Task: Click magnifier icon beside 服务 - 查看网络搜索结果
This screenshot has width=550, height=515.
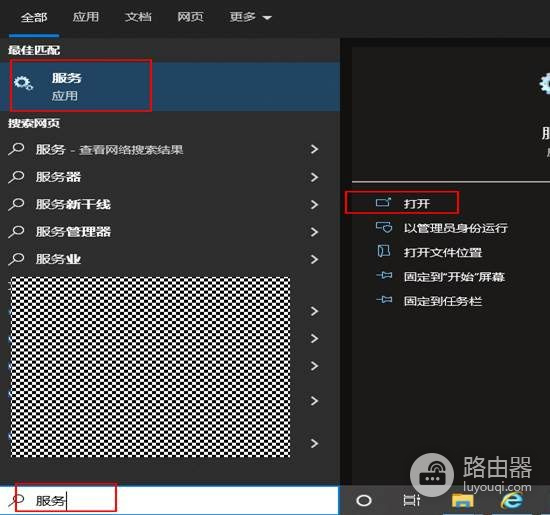Action: [16, 149]
